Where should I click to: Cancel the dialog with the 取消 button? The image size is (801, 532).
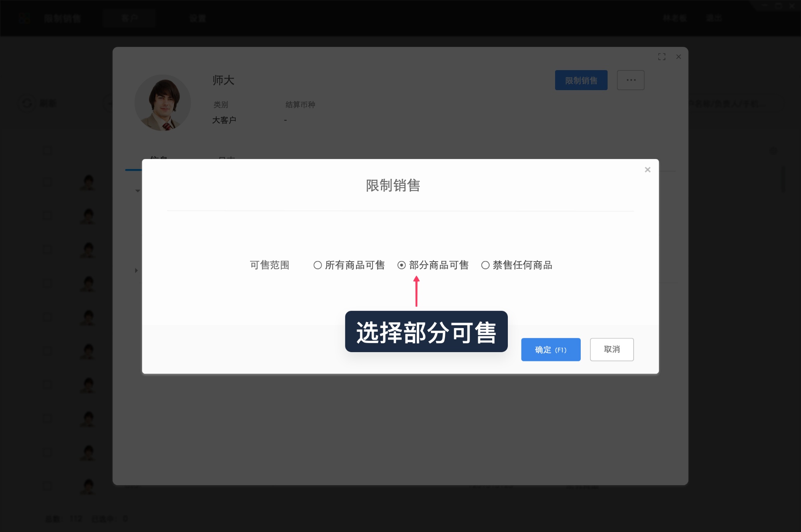pyautogui.click(x=612, y=349)
